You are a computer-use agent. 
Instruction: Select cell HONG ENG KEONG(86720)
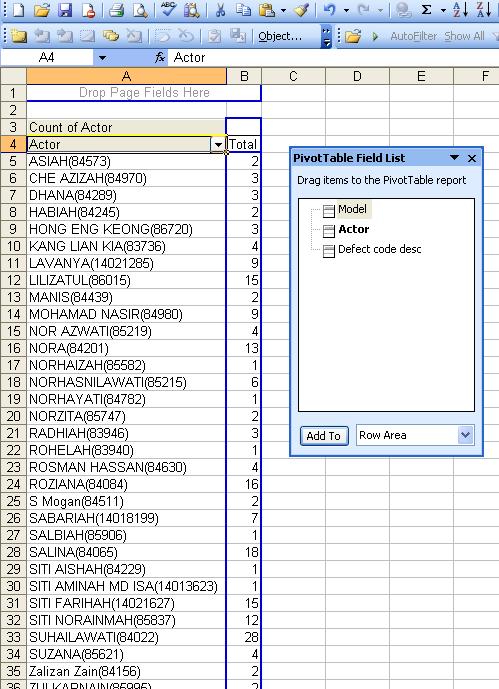(x=127, y=229)
